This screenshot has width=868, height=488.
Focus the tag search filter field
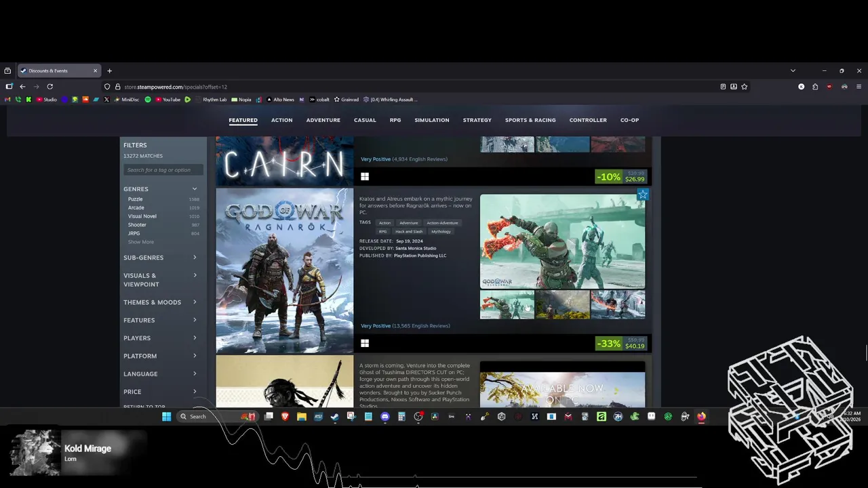pyautogui.click(x=163, y=170)
